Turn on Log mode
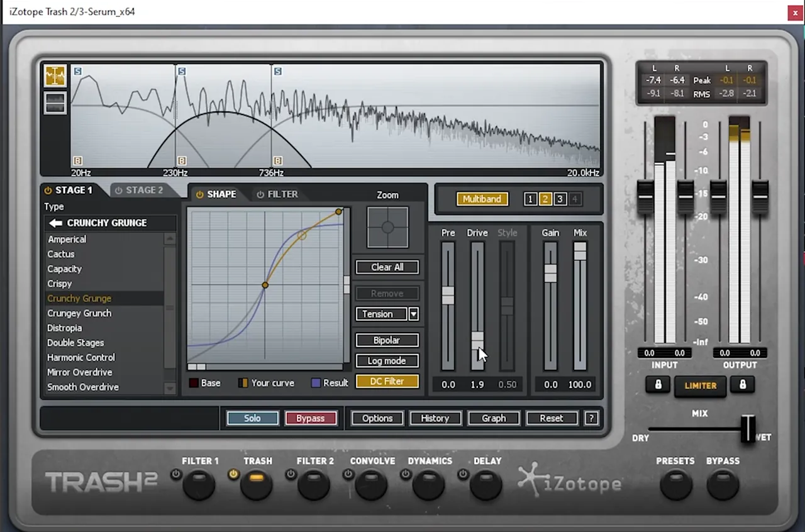The image size is (805, 532). click(x=387, y=361)
